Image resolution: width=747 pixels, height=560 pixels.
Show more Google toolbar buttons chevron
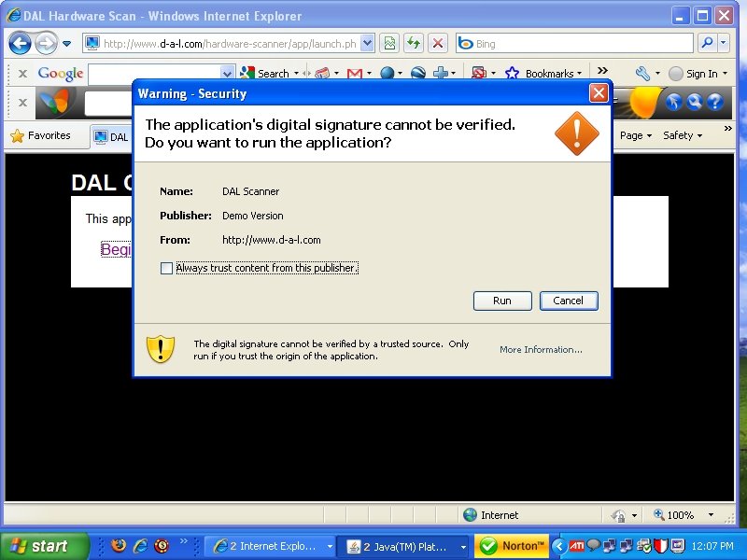coord(602,71)
